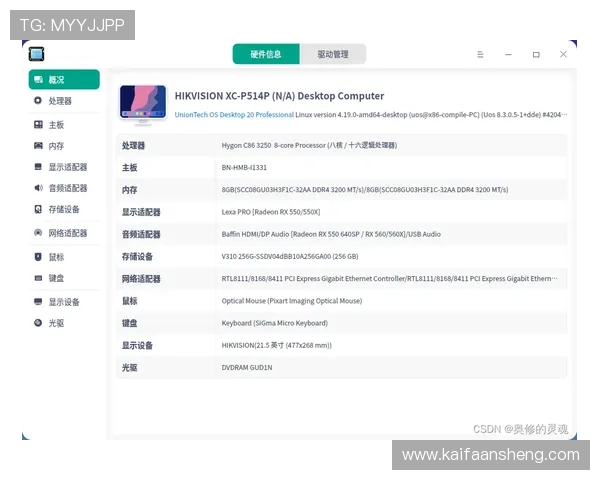Open the 处理器 processor icon in sidebar
Viewport: 600px width, 480px height.
click(x=38, y=101)
